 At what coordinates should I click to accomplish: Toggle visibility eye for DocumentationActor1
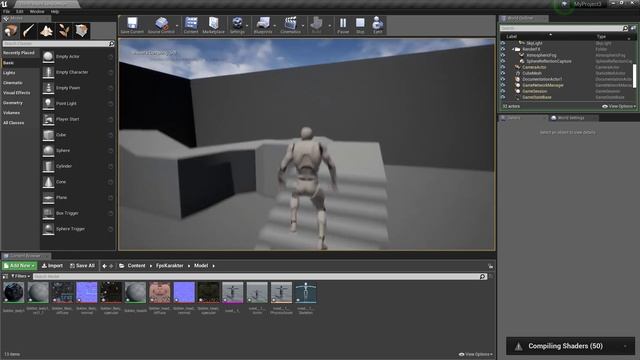503,79
